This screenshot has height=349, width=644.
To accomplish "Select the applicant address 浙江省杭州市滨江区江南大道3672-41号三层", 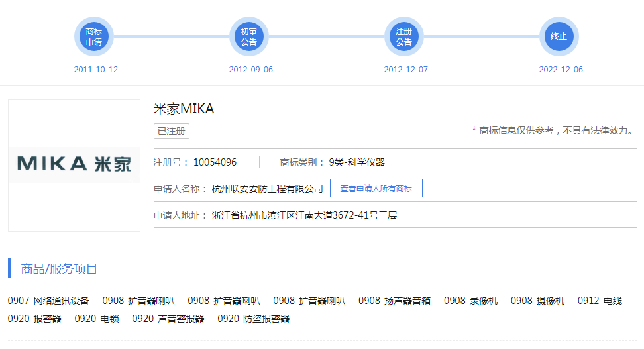I will coord(304,215).
